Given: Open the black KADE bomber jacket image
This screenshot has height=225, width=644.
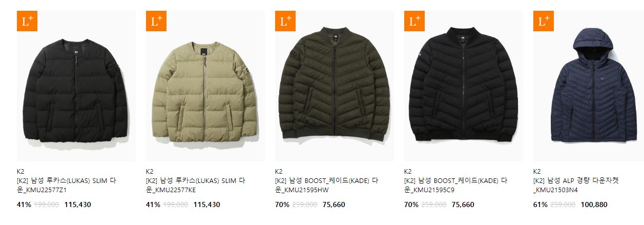Looking at the screenshot, I should coord(464,86).
